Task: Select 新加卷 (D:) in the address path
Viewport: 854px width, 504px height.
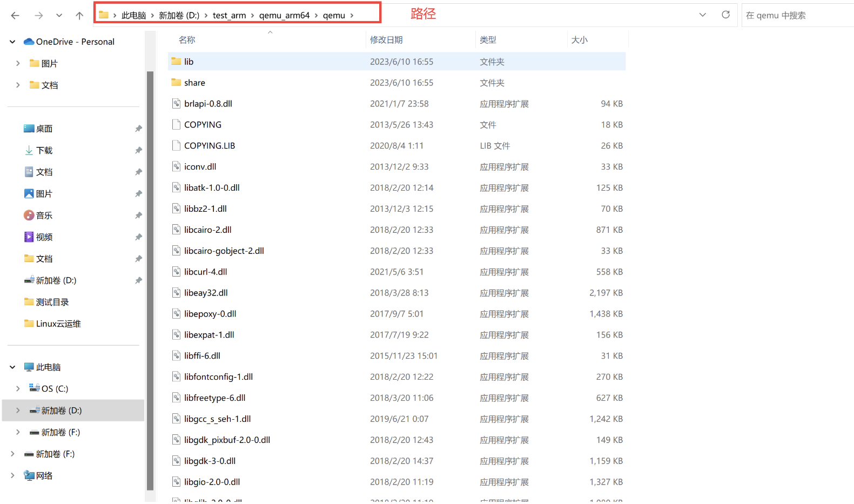Action: [179, 15]
